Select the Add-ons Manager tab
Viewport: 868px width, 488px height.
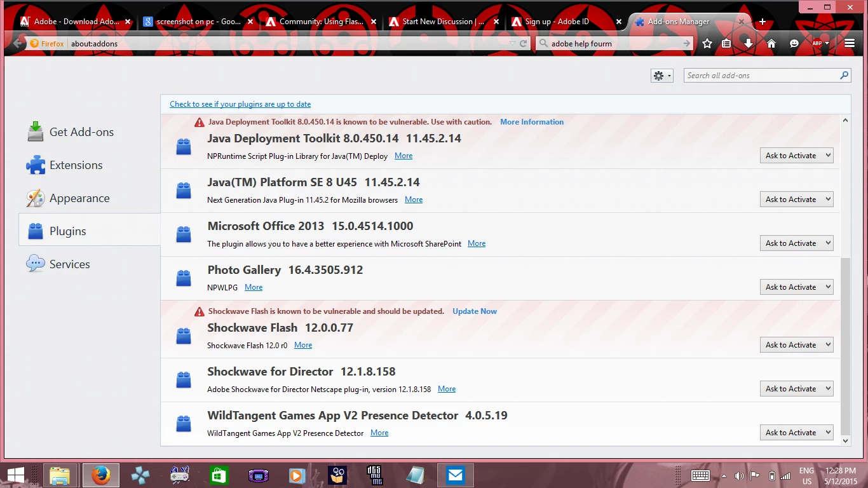point(689,22)
